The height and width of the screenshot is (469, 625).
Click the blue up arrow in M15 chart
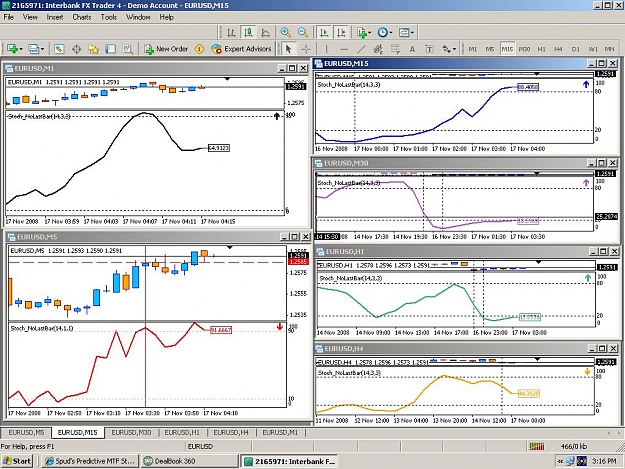pos(586,84)
